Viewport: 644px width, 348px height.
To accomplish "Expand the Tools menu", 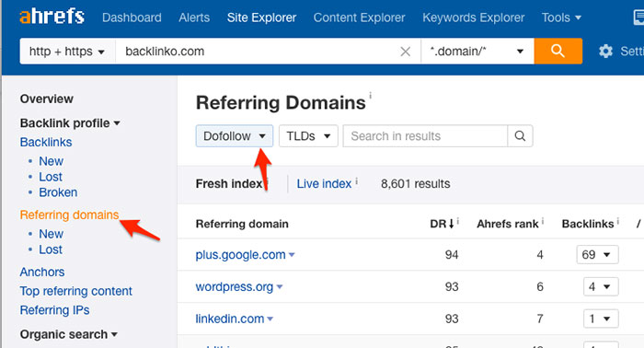I will coord(561,17).
